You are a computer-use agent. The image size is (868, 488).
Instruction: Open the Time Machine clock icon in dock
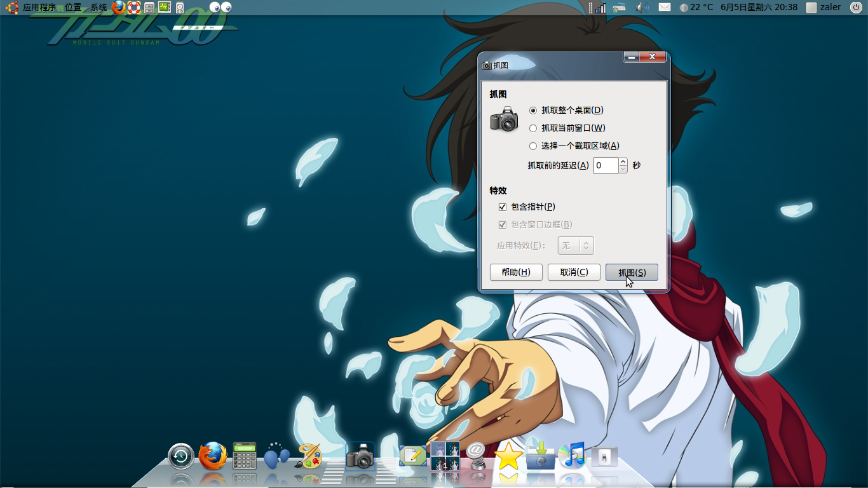(x=181, y=456)
